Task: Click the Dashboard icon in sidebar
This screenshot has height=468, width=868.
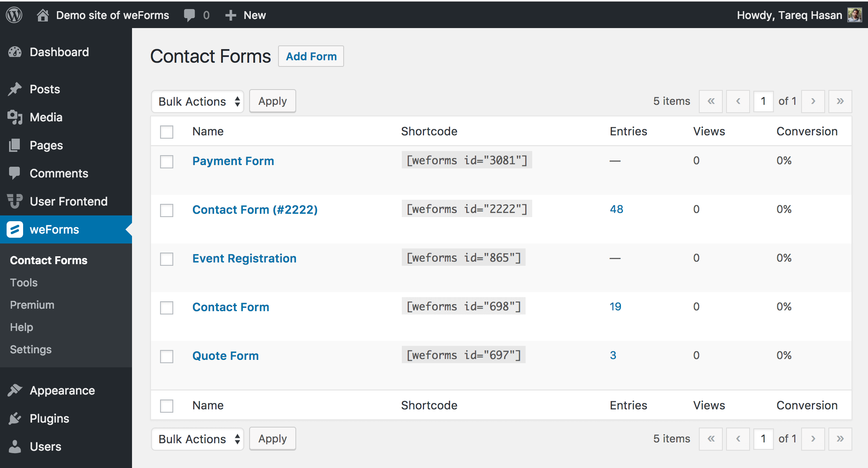Action: tap(16, 52)
